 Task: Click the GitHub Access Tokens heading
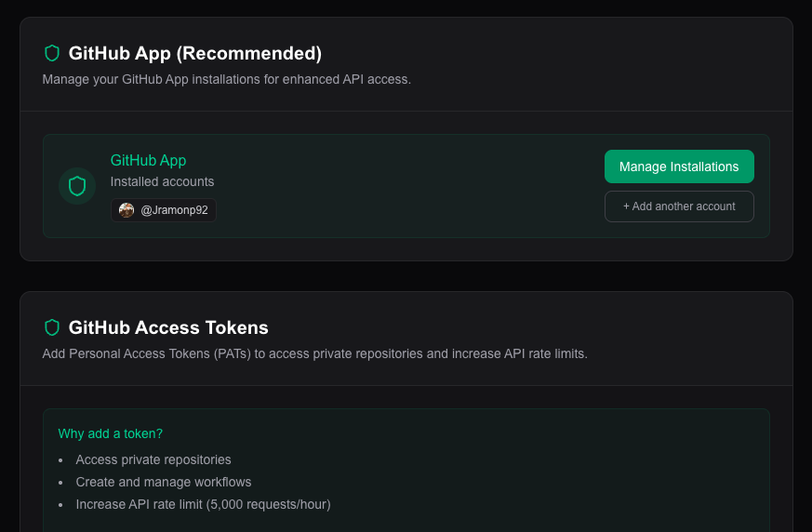tap(168, 327)
